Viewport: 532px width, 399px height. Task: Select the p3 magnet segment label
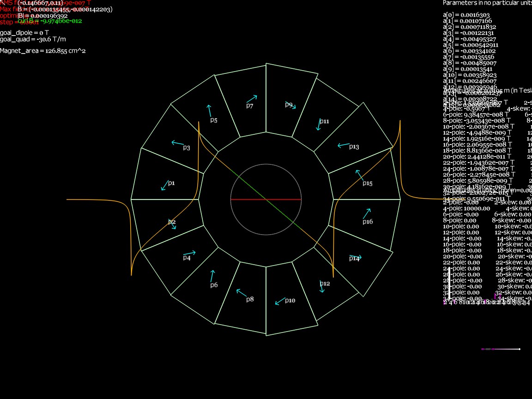point(186,148)
